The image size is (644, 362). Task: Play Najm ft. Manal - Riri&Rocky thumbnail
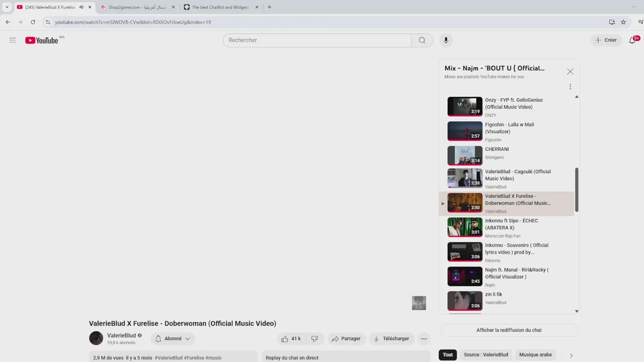point(465,277)
